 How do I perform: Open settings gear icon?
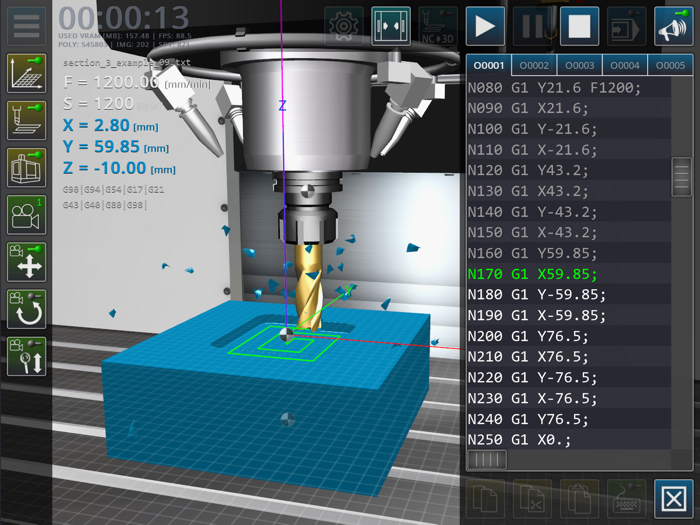point(343,26)
